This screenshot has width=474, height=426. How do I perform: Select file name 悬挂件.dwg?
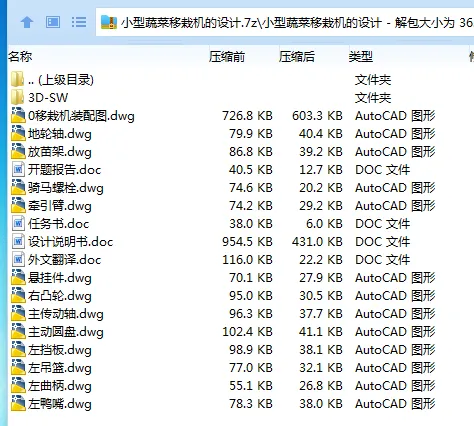pyautogui.click(x=60, y=278)
